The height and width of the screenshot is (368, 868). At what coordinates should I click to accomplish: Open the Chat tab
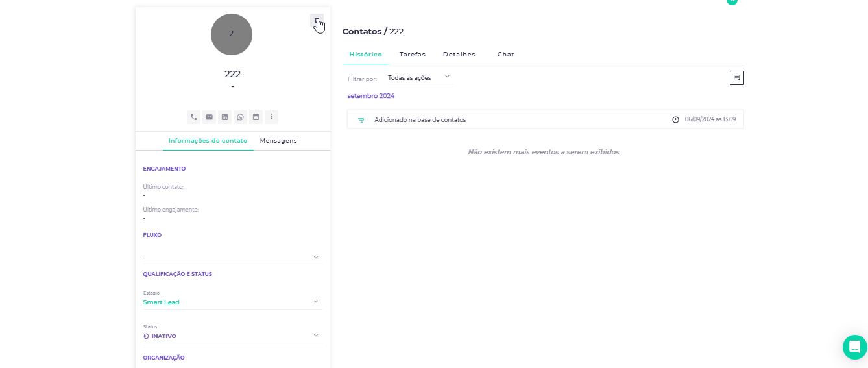click(x=506, y=55)
